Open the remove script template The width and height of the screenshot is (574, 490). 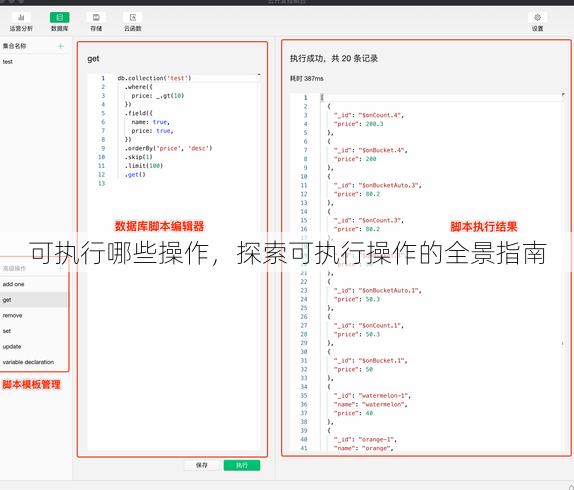click(x=34, y=315)
